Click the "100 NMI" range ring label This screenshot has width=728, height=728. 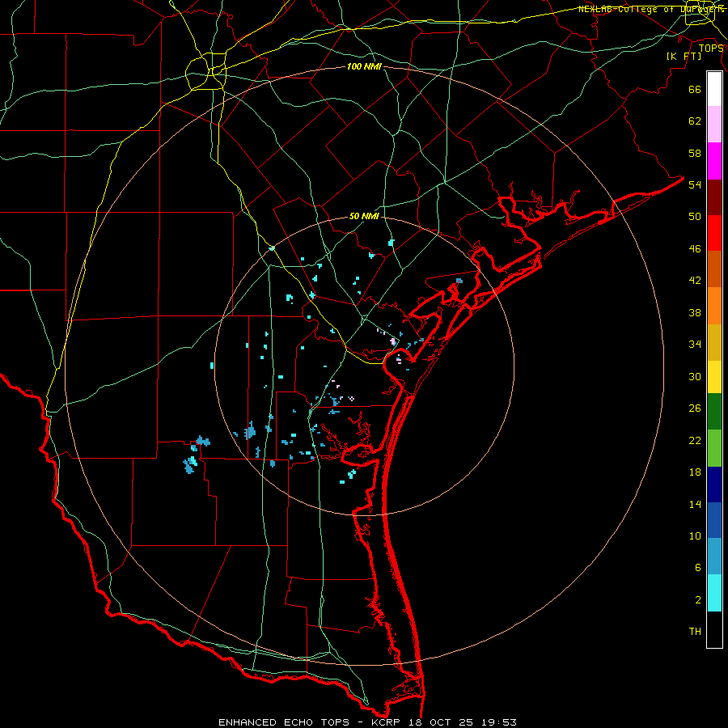[x=364, y=66]
